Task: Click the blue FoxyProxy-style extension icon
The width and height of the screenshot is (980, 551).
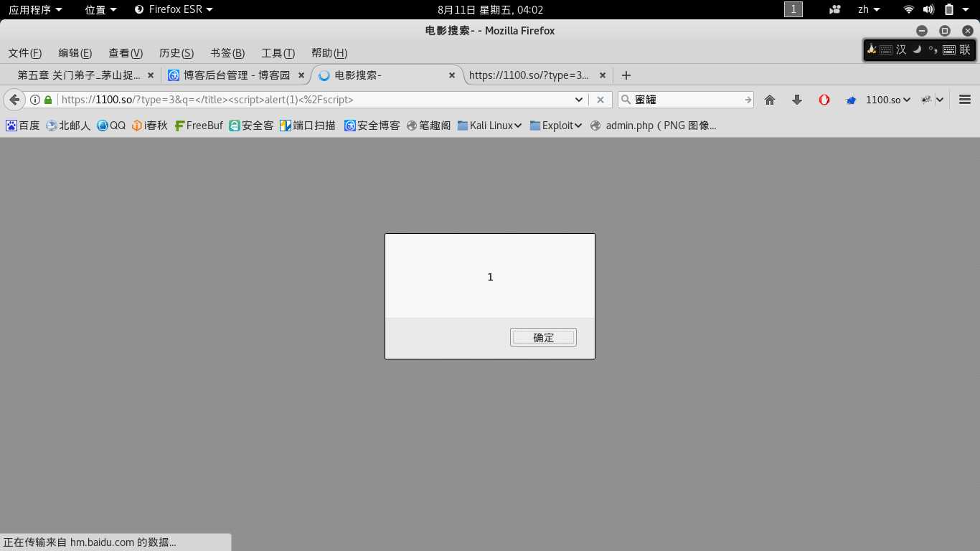Action: 851,100
